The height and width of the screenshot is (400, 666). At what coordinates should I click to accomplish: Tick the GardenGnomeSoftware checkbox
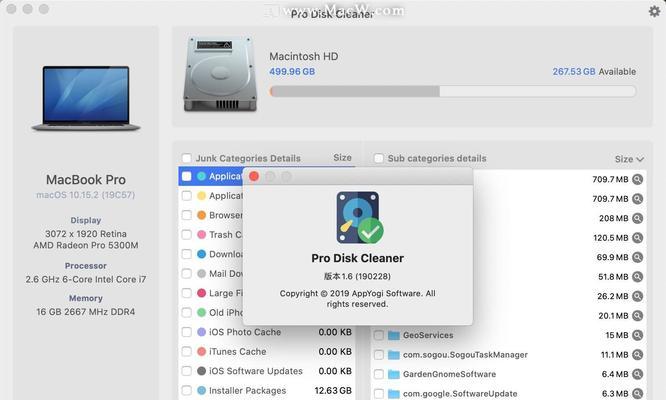[x=378, y=375]
